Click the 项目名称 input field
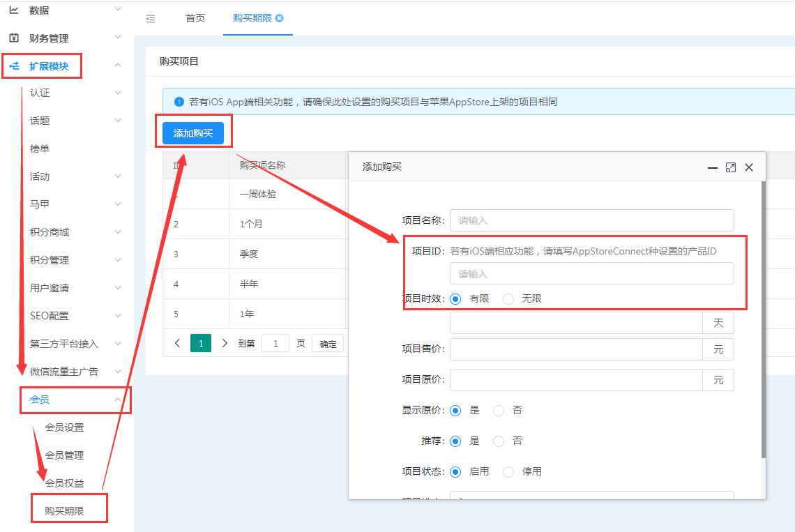 click(591, 220)
